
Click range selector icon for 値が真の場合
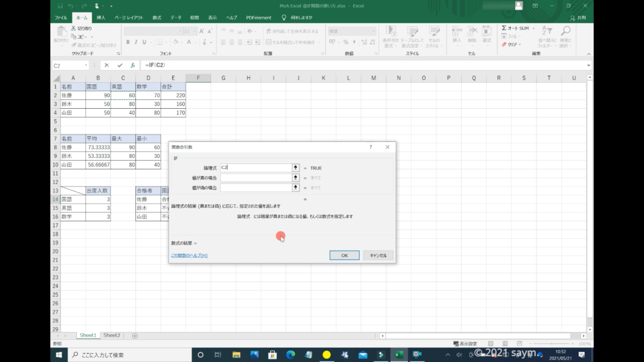click(296, 178)
